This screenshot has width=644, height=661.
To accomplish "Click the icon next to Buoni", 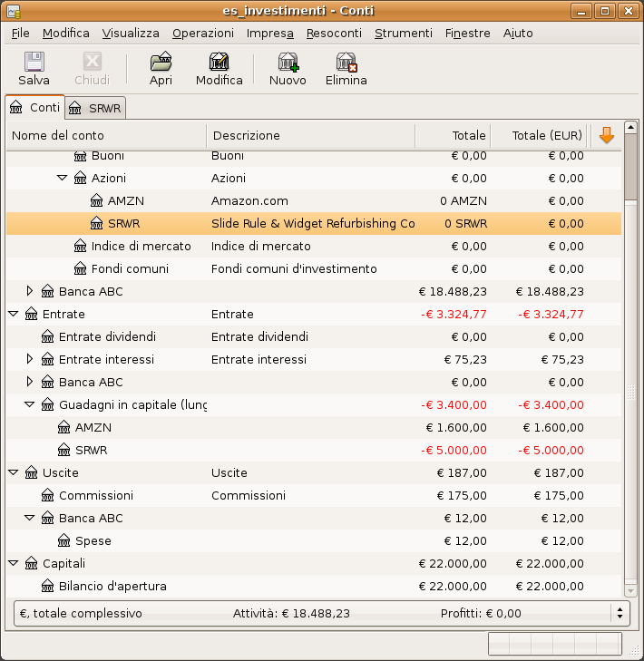I will 80,156.
